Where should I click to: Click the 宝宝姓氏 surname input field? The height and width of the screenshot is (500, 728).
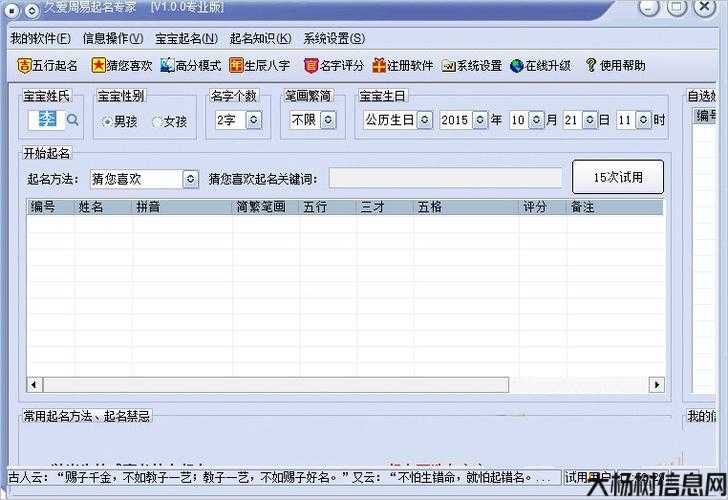[46, 120]
